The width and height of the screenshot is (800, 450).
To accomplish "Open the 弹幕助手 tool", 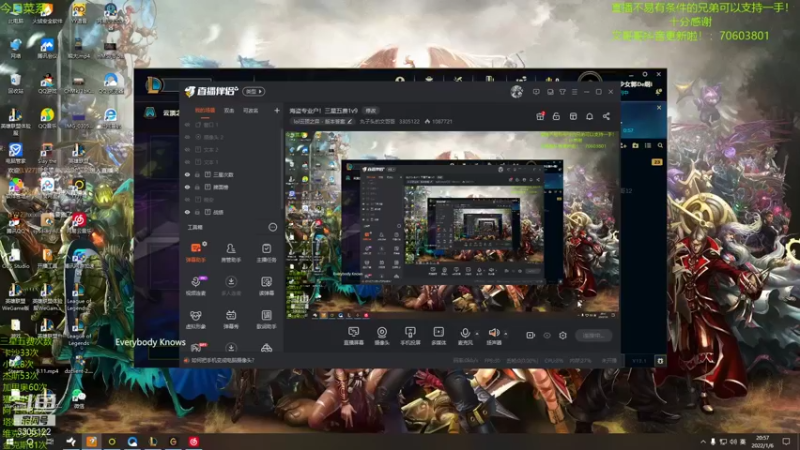I will tap(195, 252).
